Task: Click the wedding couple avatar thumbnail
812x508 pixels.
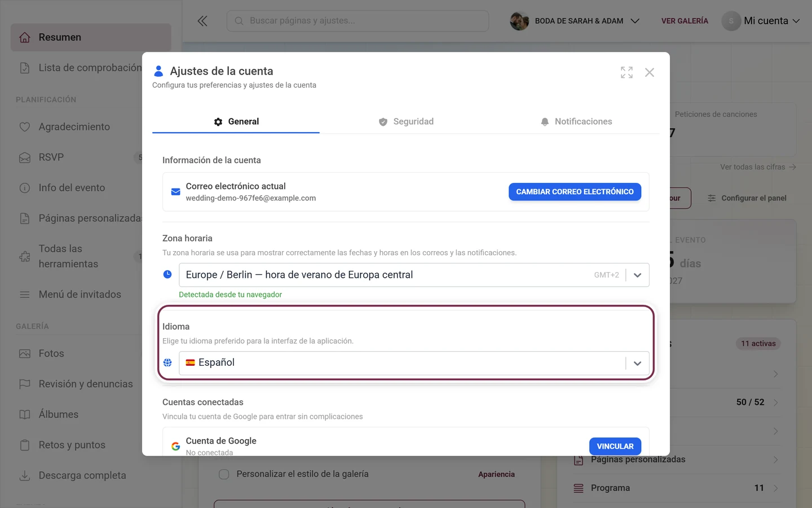Action: 519,21
